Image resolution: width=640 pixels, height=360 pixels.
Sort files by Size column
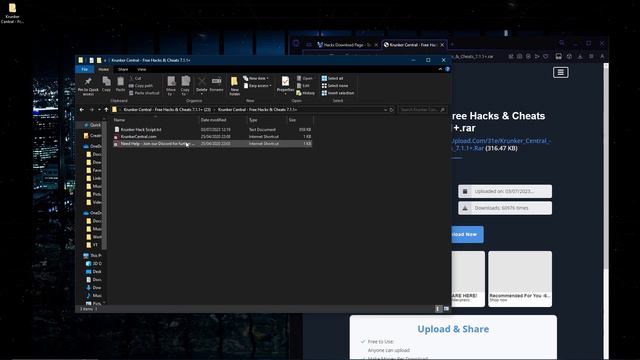click(300, 120)
